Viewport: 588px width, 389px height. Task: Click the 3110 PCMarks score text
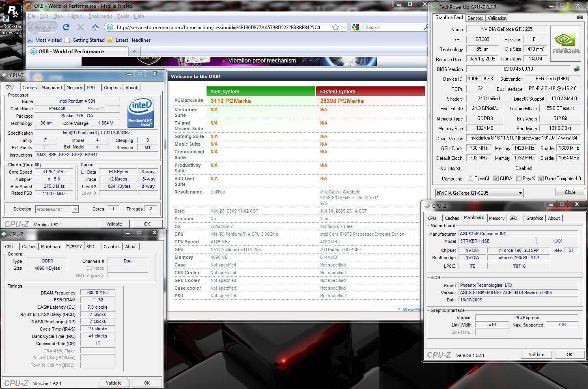[230, 101]
